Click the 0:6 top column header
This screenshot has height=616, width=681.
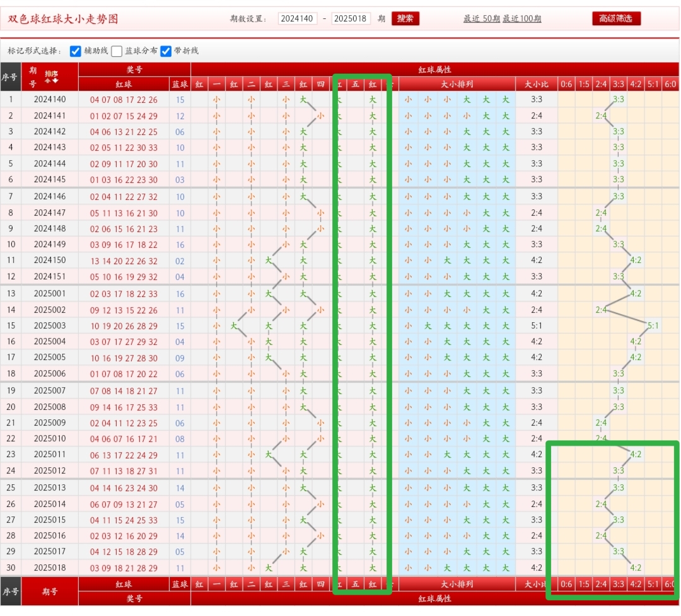tap(566, 84)
